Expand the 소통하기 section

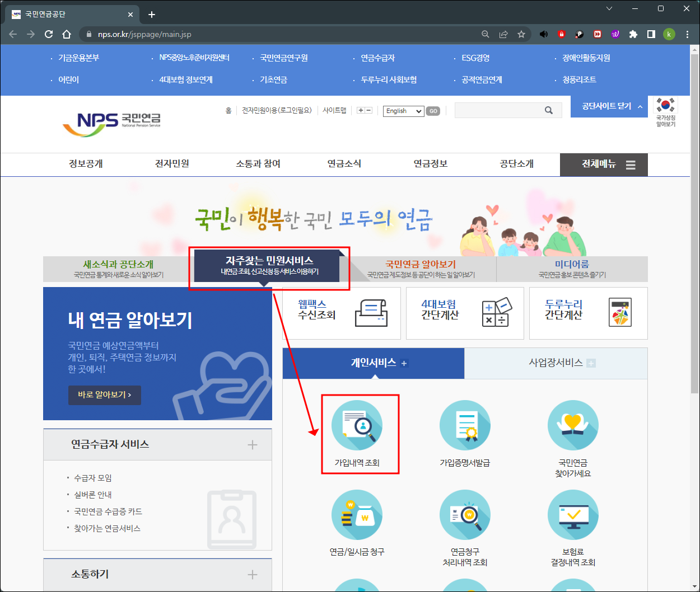coord(253,575)
